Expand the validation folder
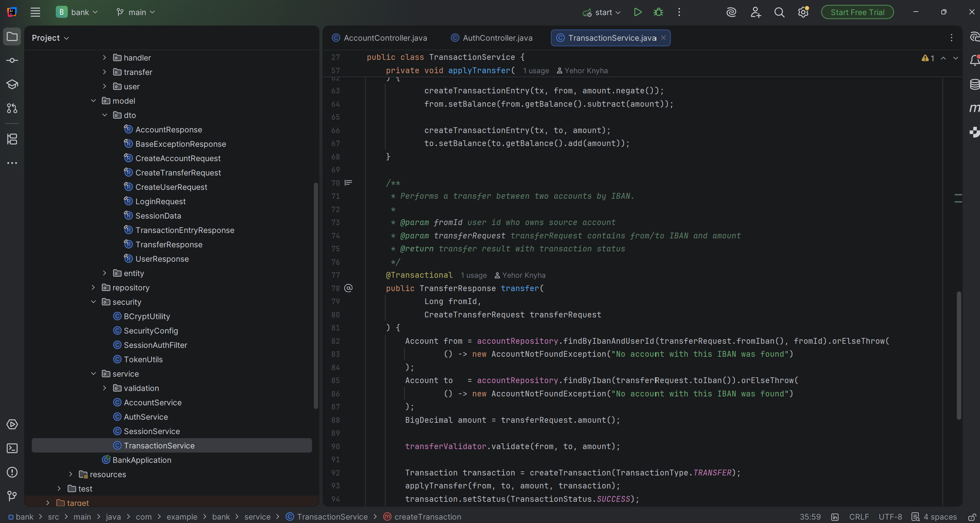 tap(105, 388)
